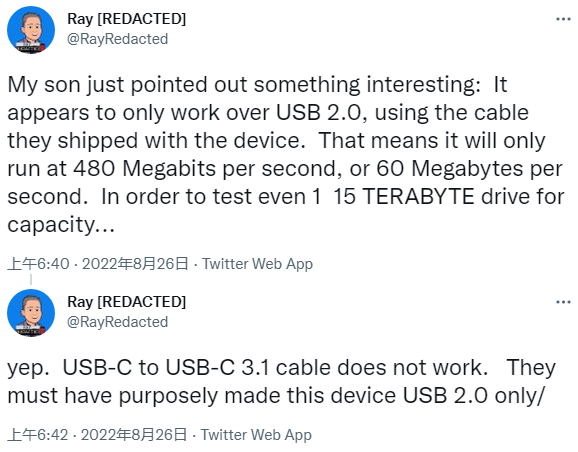
Task: Click Ray's avatar on first tweet
Action: click(x=31, y=30)
